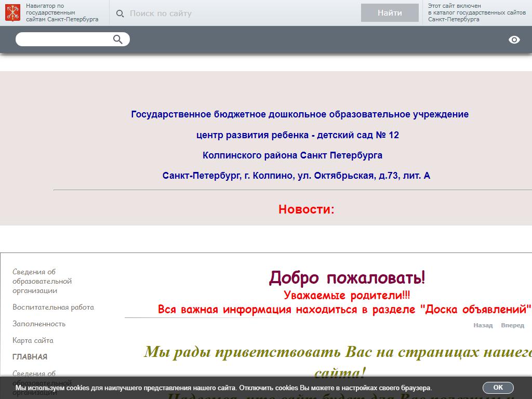This screenshot has height=399, width=532.
Task: Select the 'ГЛАВНАЯ' menu item
Action: click(30, 357)
